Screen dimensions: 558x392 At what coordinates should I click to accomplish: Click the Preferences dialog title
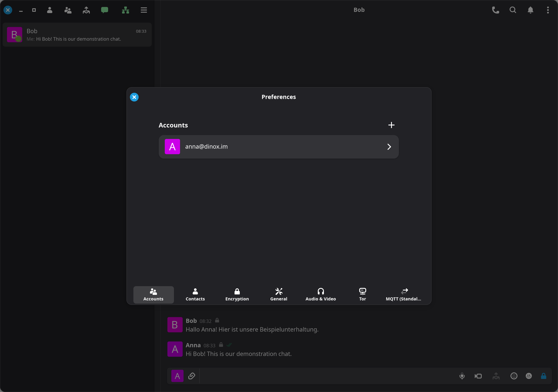coord(279,97)
